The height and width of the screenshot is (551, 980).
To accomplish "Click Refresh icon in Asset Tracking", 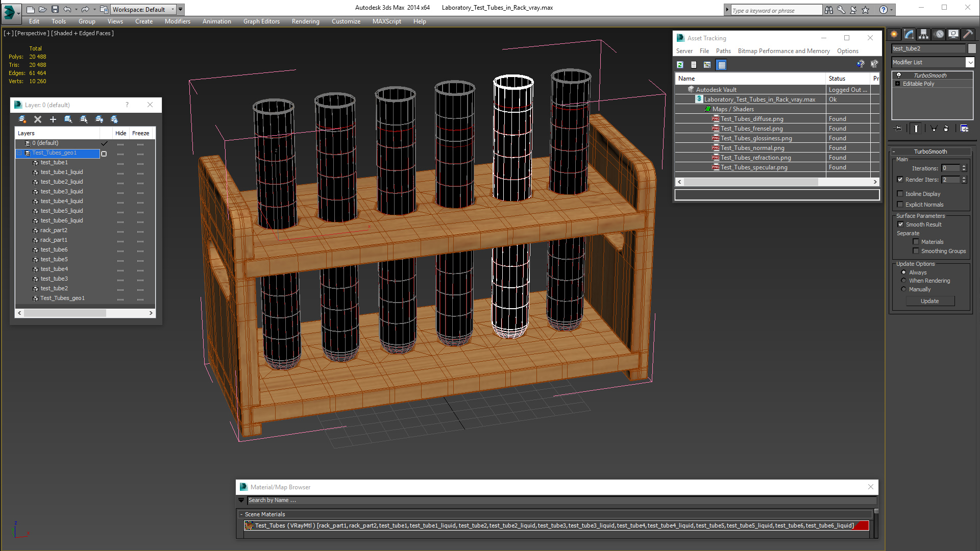I will (x=680, y=65).
